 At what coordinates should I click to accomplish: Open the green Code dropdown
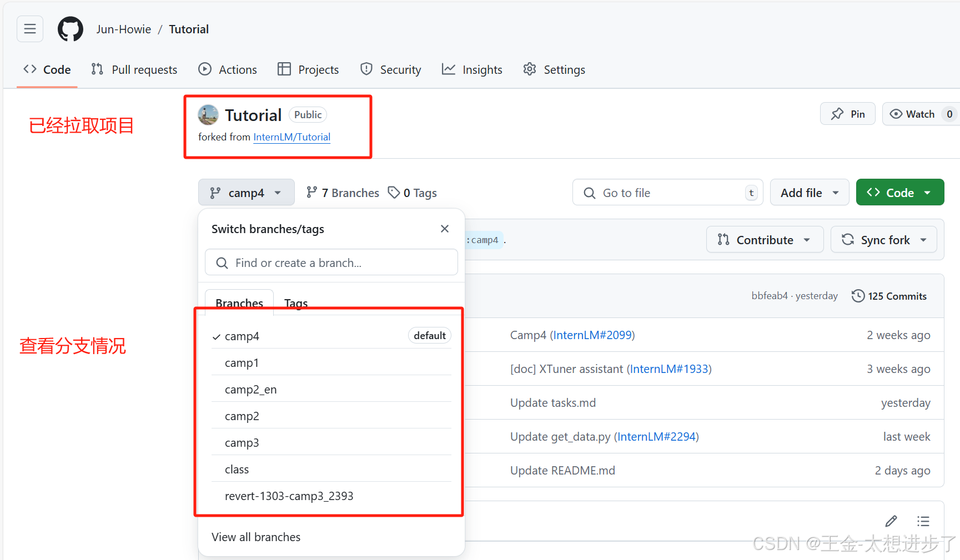click(900, 192)
